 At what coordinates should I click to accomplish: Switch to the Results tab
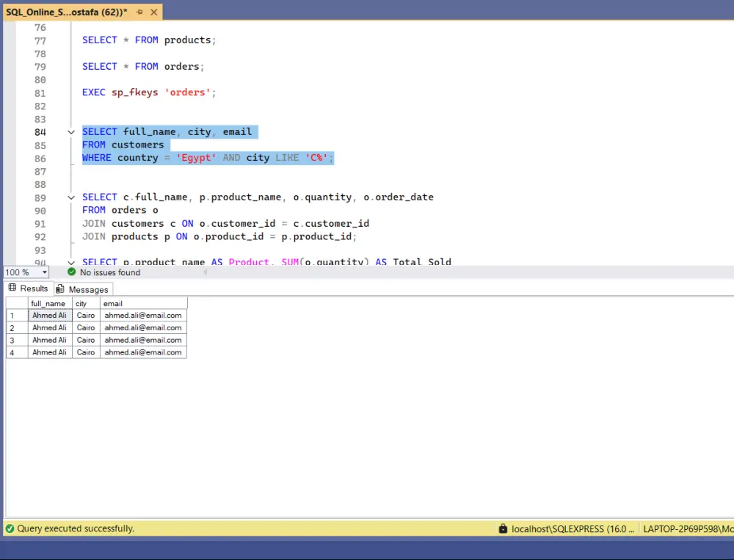click(32, 288)
